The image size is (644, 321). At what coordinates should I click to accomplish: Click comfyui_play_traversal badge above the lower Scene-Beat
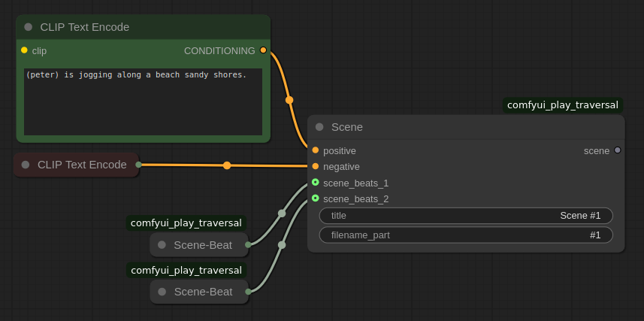(186, 271)
